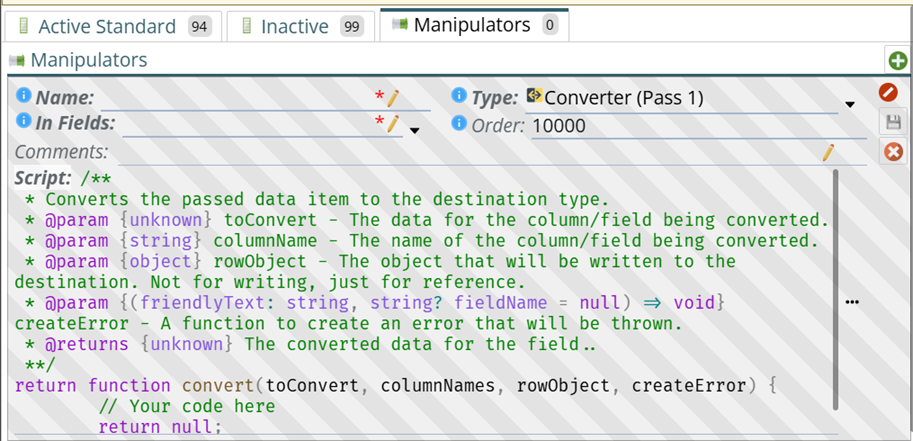Click the info icon beside Order
This screenshot has height=441, width=913.
tap(459, 123)
